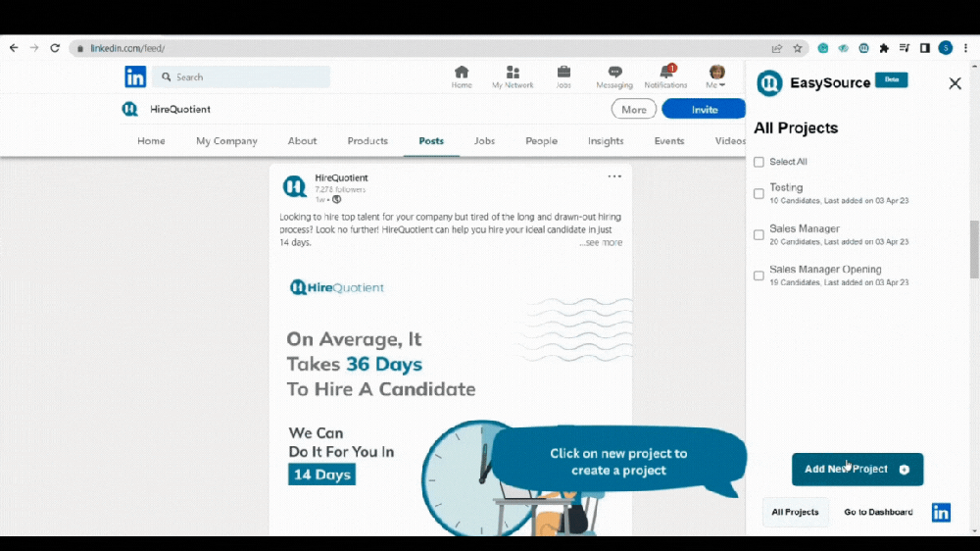Check the Sales Manager project checkbox
The height and width of the screenshot is (551, 980).
pyautogui.click(x=759, y=235)
